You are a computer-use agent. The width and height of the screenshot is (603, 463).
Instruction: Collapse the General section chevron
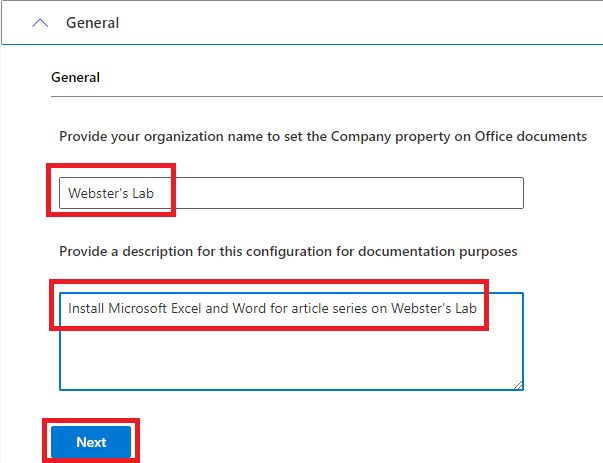point(40,23)
